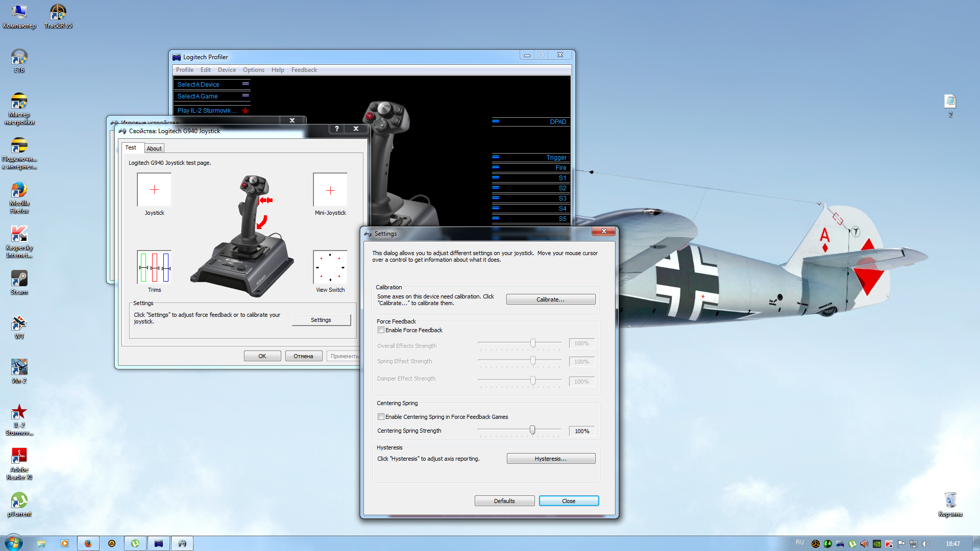
Task: Click the Kaspersky tray icon
Action: click(889, 544)
